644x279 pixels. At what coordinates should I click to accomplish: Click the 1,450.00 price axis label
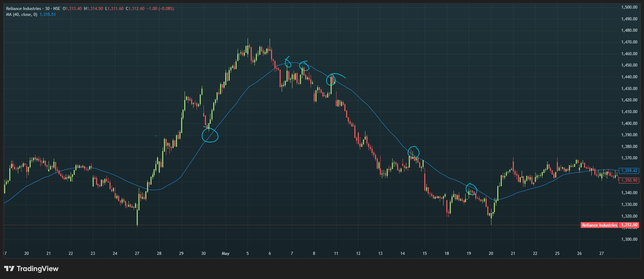tap(629, 65)
